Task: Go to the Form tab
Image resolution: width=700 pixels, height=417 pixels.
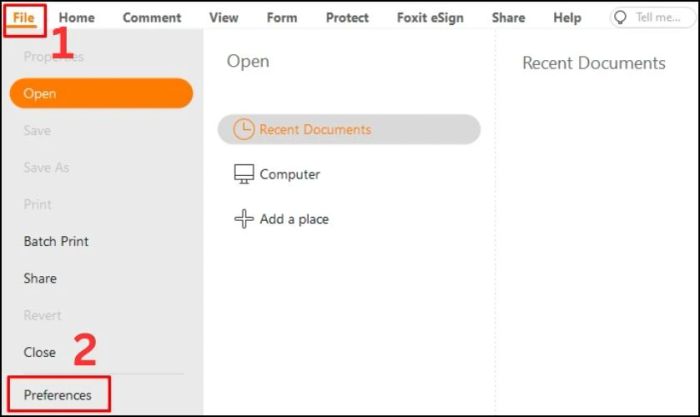Action: coord(282,18)
